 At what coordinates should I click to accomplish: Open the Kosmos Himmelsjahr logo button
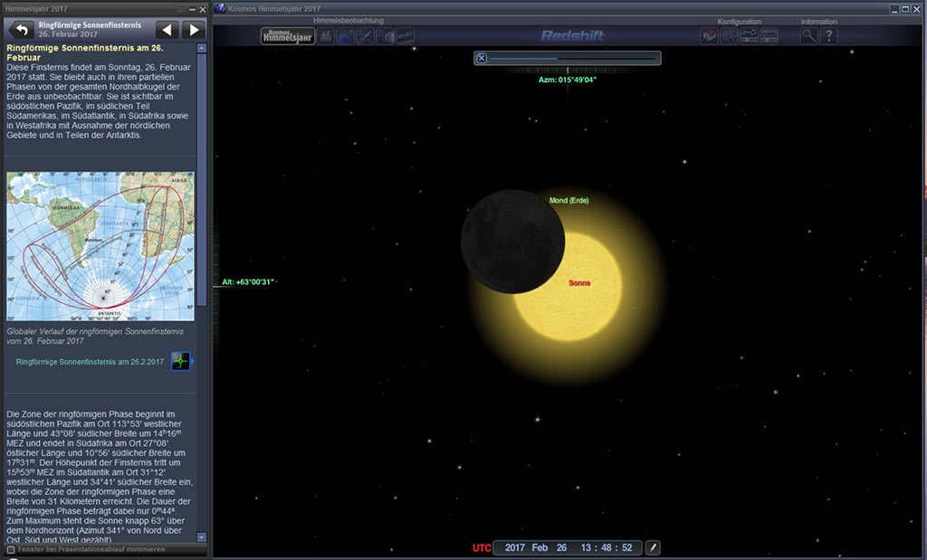[287, 36]
